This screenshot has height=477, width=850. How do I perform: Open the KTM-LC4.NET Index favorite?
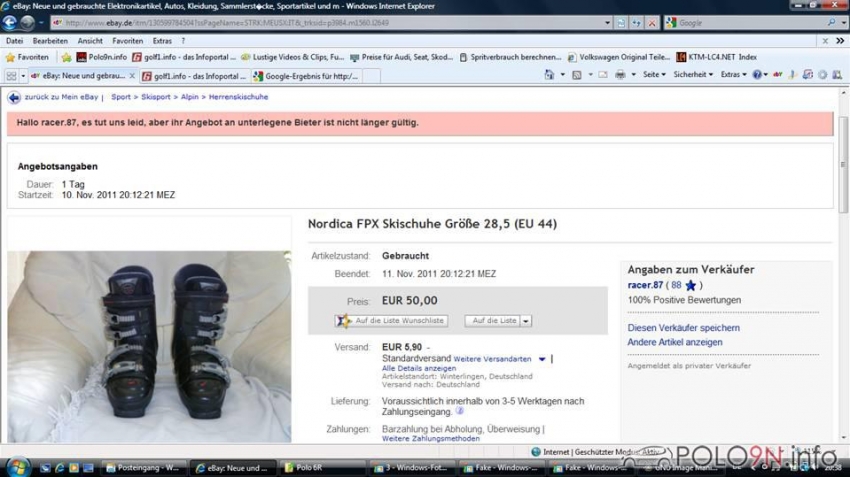(x=716, y=57)
